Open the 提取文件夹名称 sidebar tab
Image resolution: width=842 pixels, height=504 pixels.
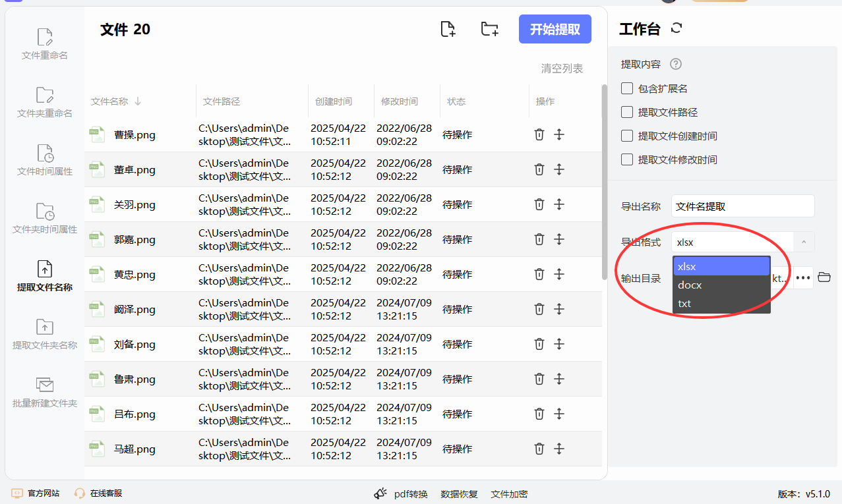click(45, 334)
